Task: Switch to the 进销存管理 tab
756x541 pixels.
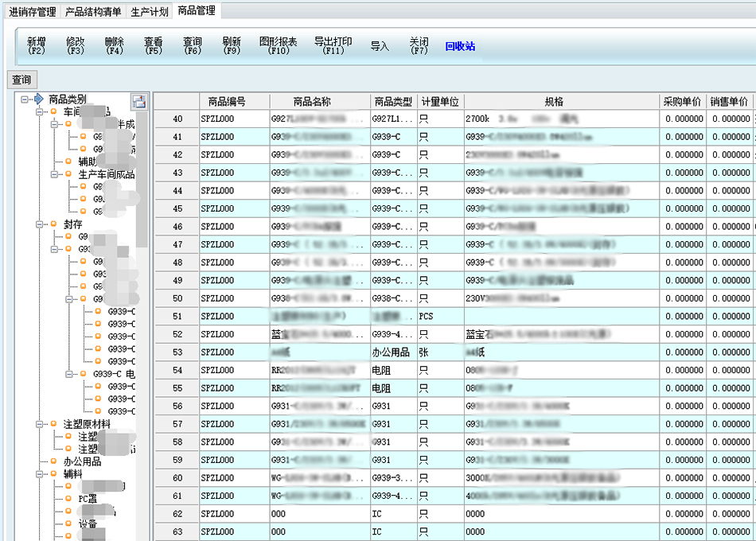Action: (x=33, y=11)
